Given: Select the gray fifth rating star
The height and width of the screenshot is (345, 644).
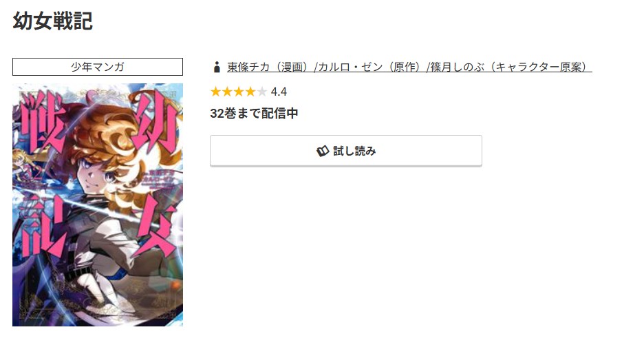Looking at the screenshot, I should pos(261,92).
